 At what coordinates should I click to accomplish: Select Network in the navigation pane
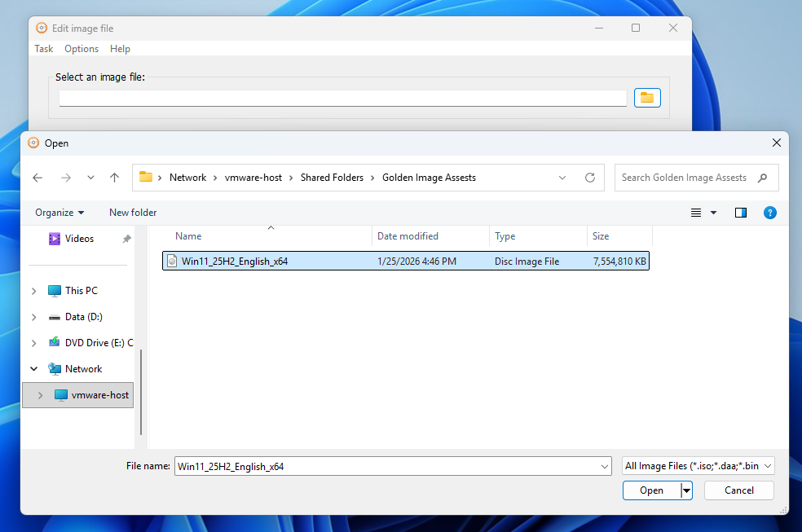tap(83, 369)
